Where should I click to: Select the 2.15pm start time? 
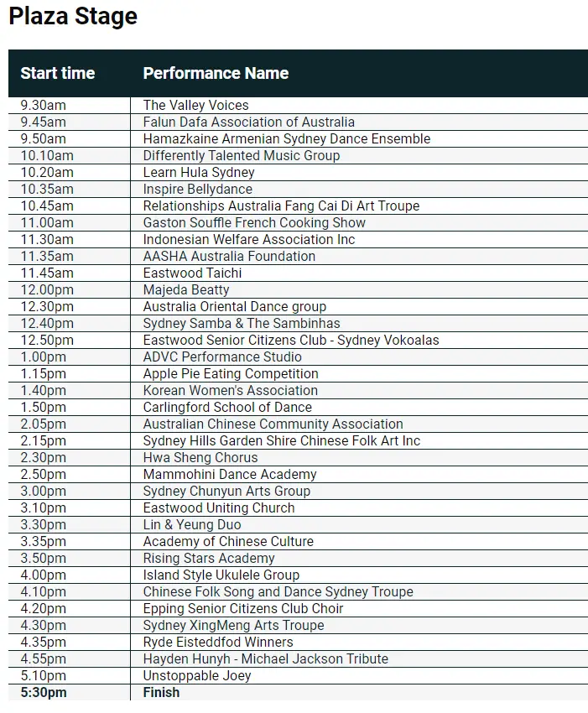(x=44, y=441)
